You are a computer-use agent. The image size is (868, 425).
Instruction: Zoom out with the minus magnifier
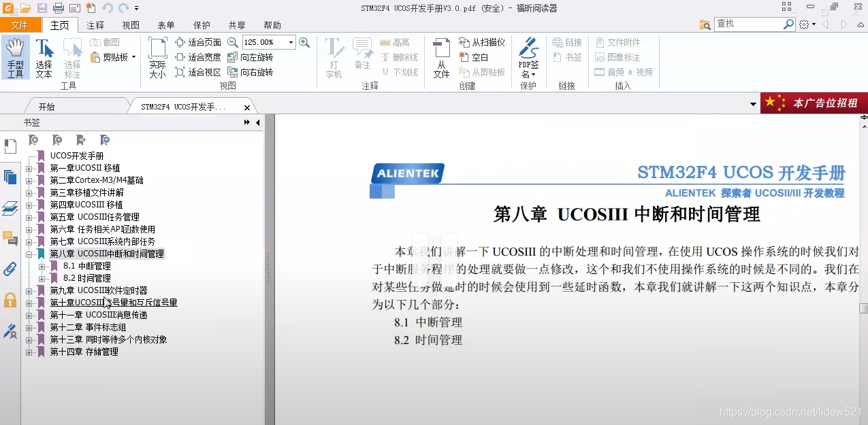233,42
